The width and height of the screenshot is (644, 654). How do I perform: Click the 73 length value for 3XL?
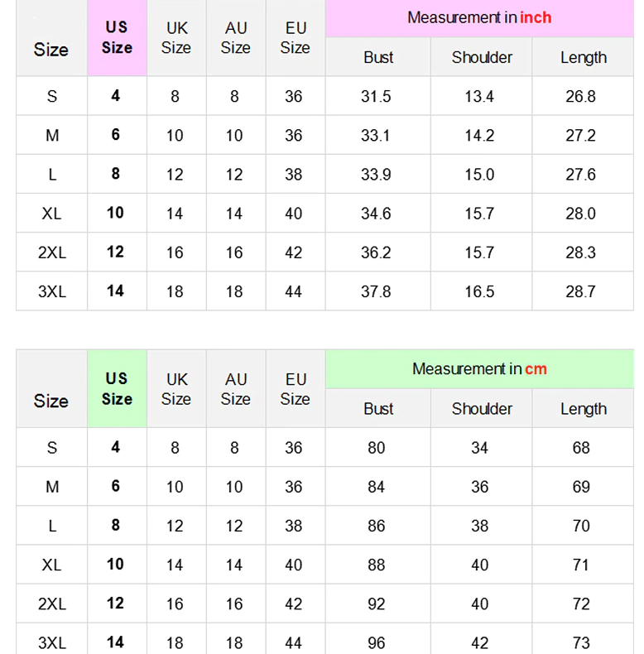coord(581,642)
